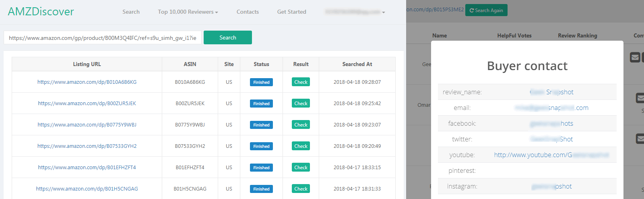Click ASIN cell B010A6B6KG
The width and height of the screenshot is (644, 199).
coord(190,82)
